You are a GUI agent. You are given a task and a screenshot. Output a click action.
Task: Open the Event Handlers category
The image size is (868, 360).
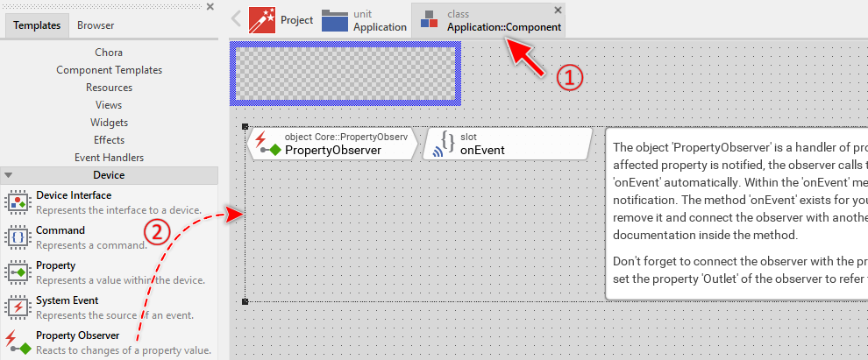109,158
